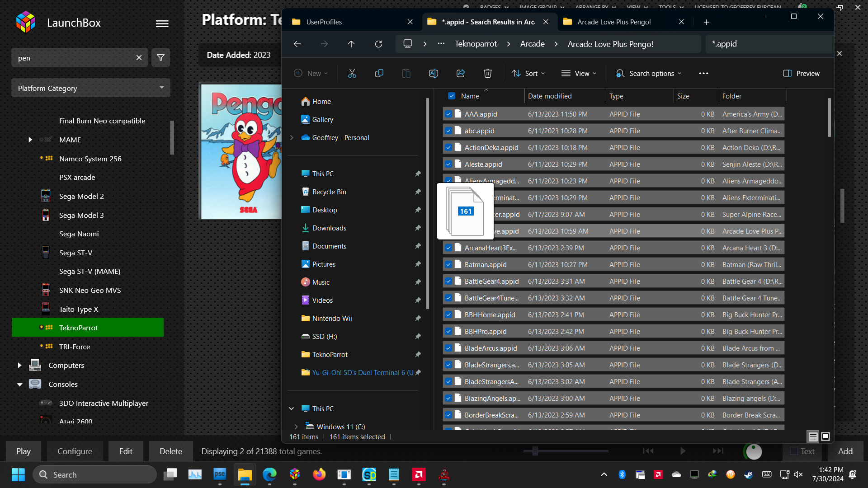Click the Delete button in LaunchBox
The width and height of the screenshot is (868, 488).
click(x=171, y=451)
